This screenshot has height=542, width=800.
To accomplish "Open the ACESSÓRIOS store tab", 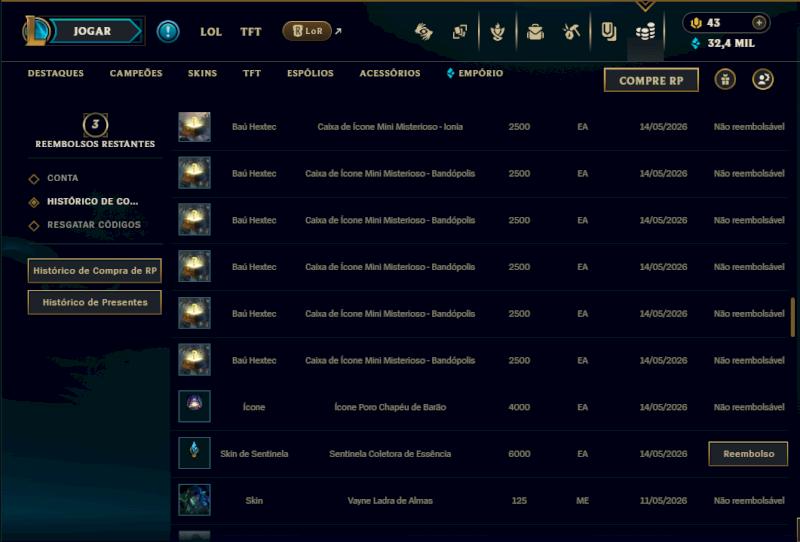I will point(390,73).
